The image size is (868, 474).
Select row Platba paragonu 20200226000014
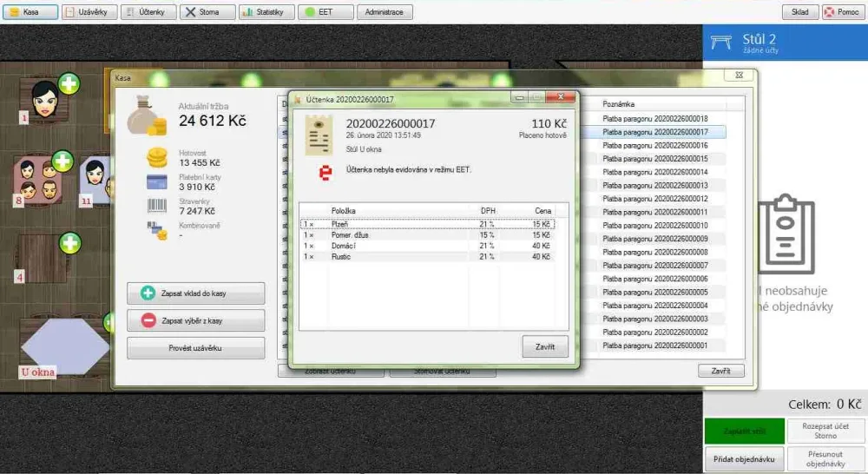(654, 172)
